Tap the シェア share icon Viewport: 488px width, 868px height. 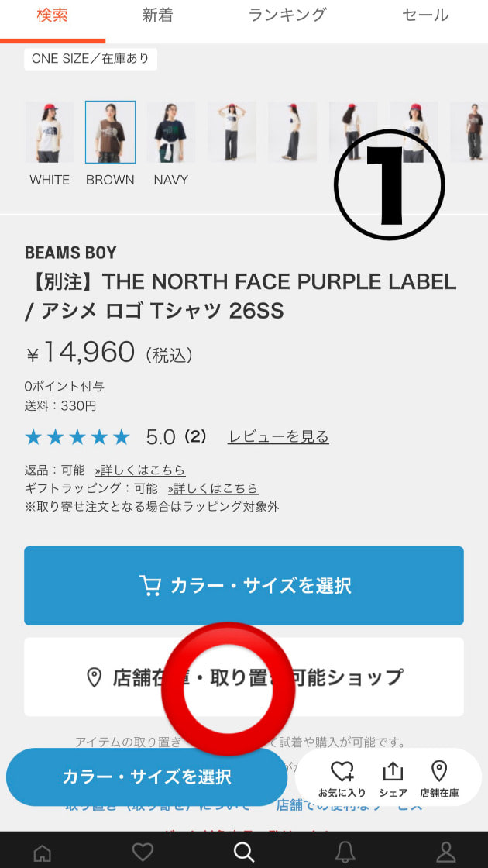click(x=393, y=778)
